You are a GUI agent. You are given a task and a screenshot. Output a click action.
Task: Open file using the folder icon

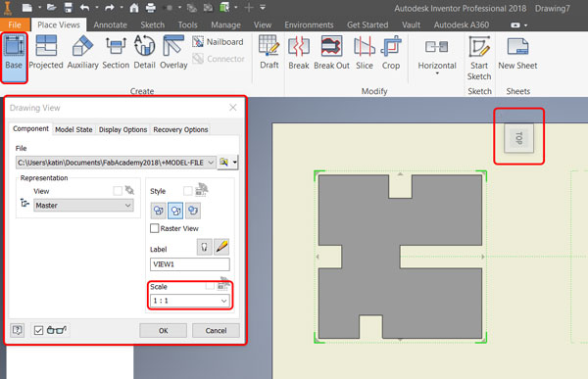pyautogui.click(x=51, y=7)
